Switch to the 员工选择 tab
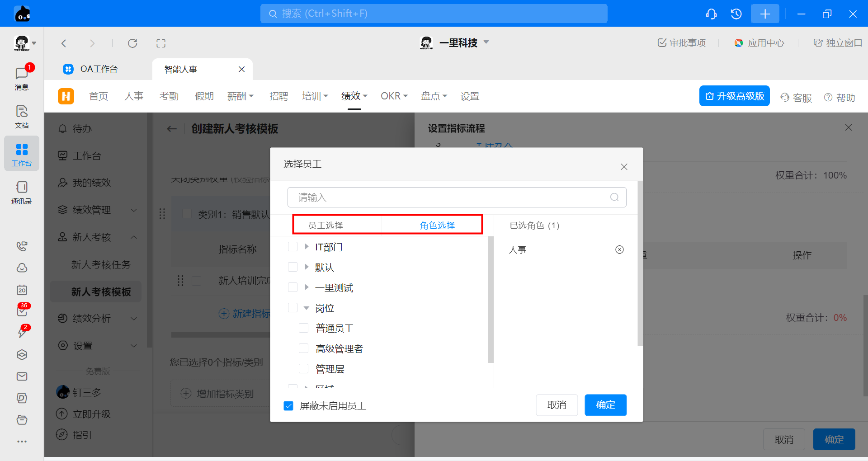868x461 pixels. click(x=325, y=225)
